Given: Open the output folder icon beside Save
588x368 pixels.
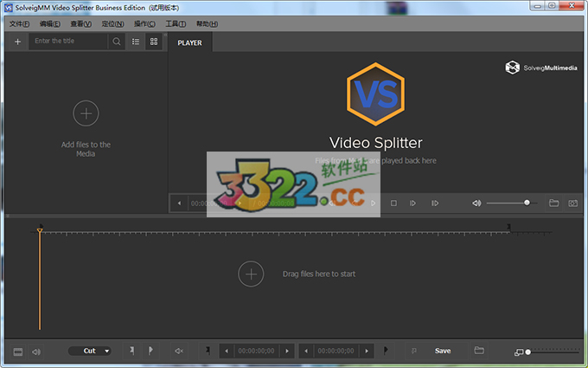Looking at the screenshot, I should [479, 351].
